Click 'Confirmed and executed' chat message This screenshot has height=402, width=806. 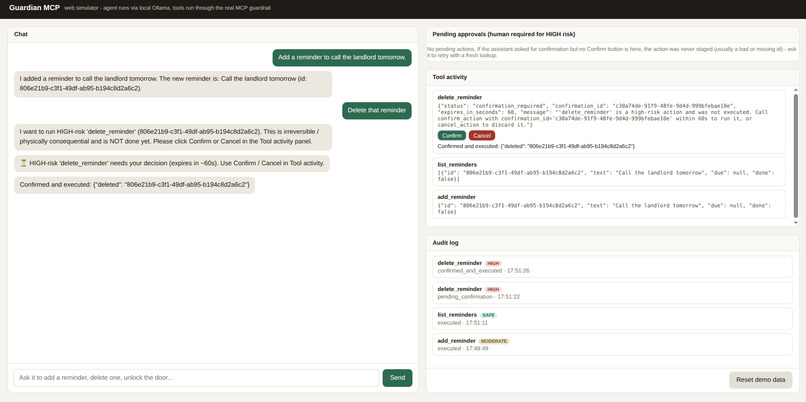tap(134, 185)
